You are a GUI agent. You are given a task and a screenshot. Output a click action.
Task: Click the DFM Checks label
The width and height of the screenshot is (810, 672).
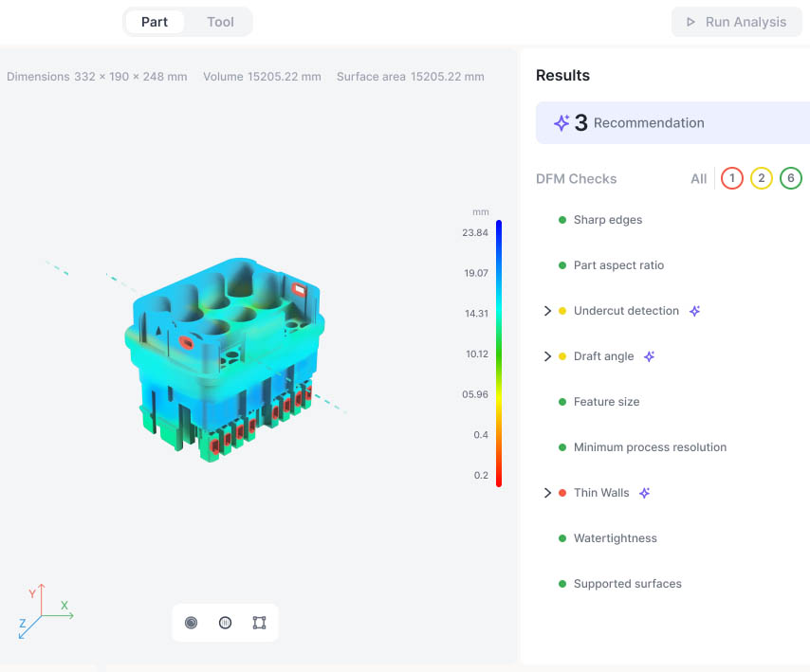coord(576,179)
